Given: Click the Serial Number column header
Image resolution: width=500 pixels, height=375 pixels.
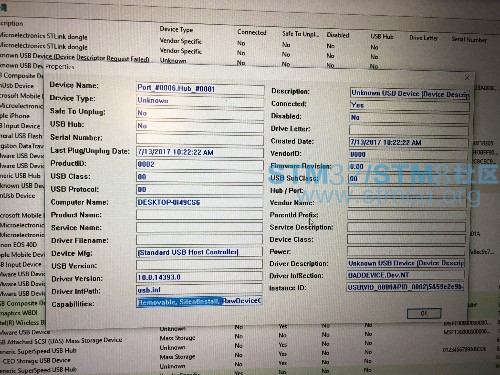Looking at the screenshot, I should pyautogui.click(x=469, y=40).
